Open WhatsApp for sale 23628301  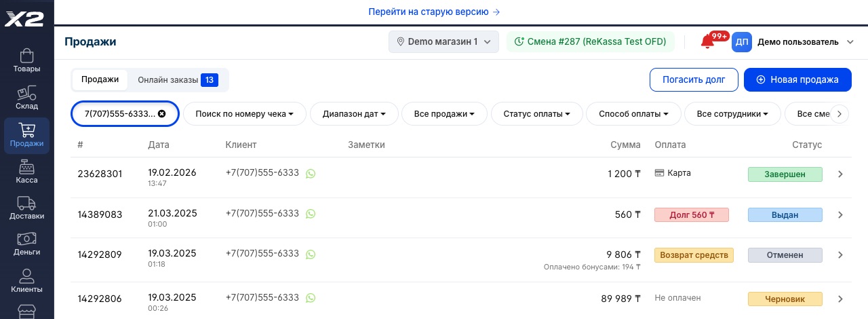click(311, 174)
